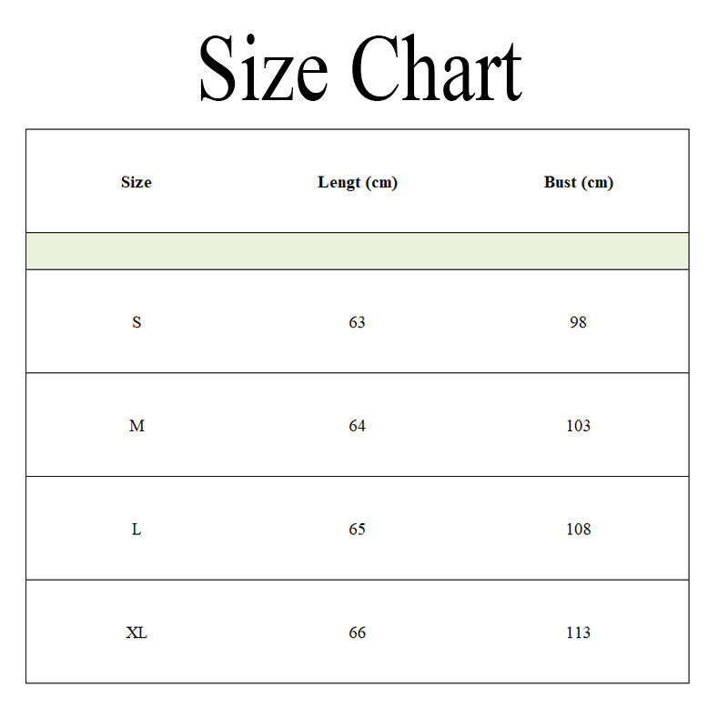
Task: Click the bust value 103
Action: (x=579, y=426)
